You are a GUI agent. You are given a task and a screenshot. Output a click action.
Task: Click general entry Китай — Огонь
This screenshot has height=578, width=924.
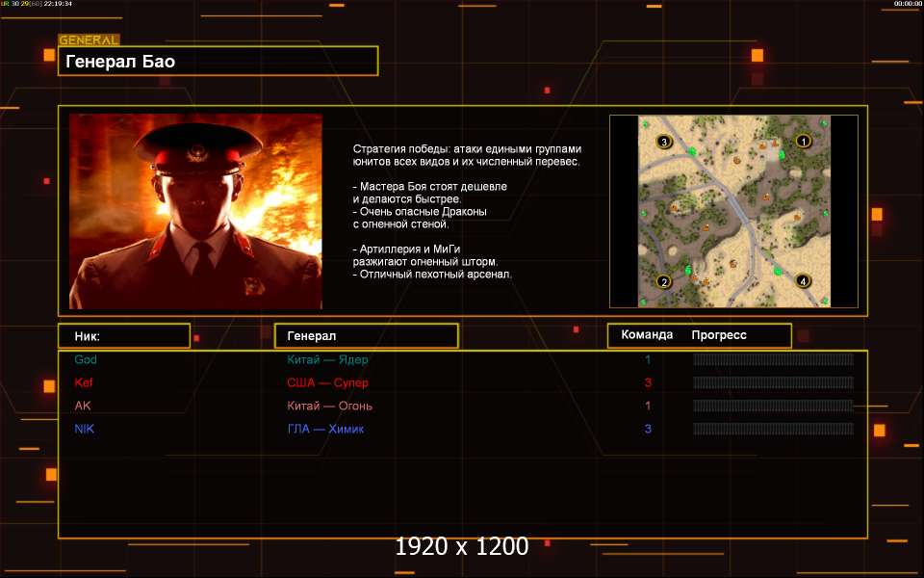[x=329, y=406]
